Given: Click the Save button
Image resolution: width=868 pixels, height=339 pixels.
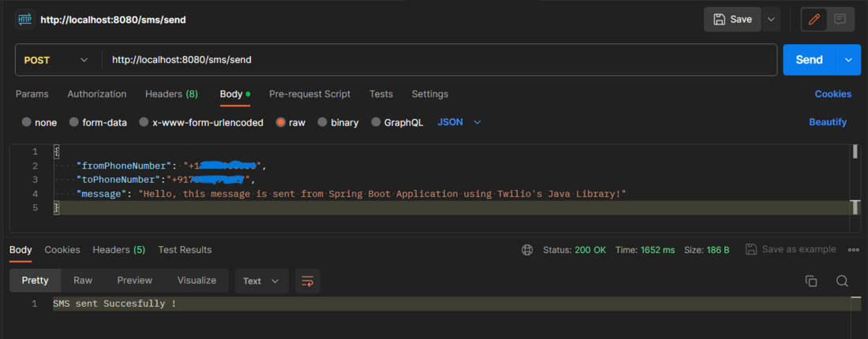Looking at the screenshot, I should 732,19.
